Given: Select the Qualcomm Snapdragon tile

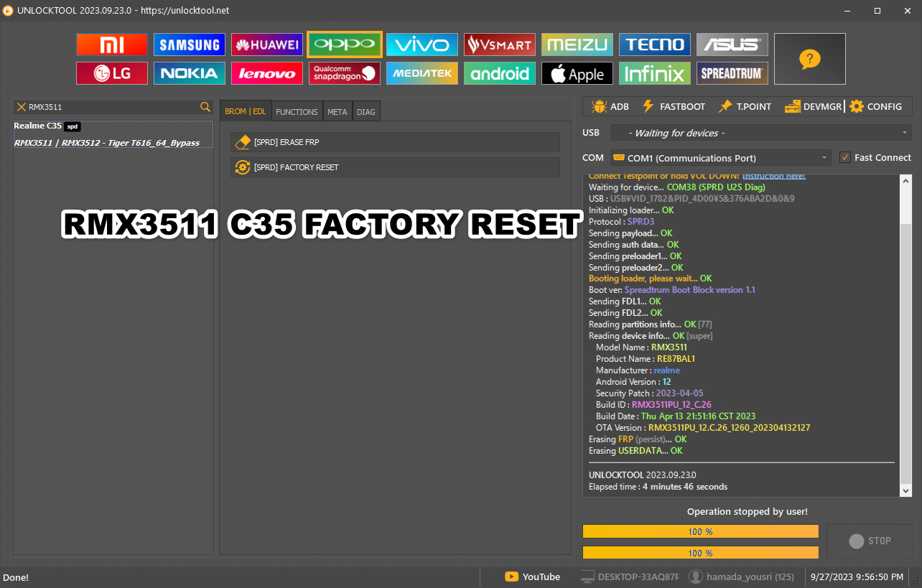Looking at the screenshot, I should pyautogui.click(x=345, y=73).
